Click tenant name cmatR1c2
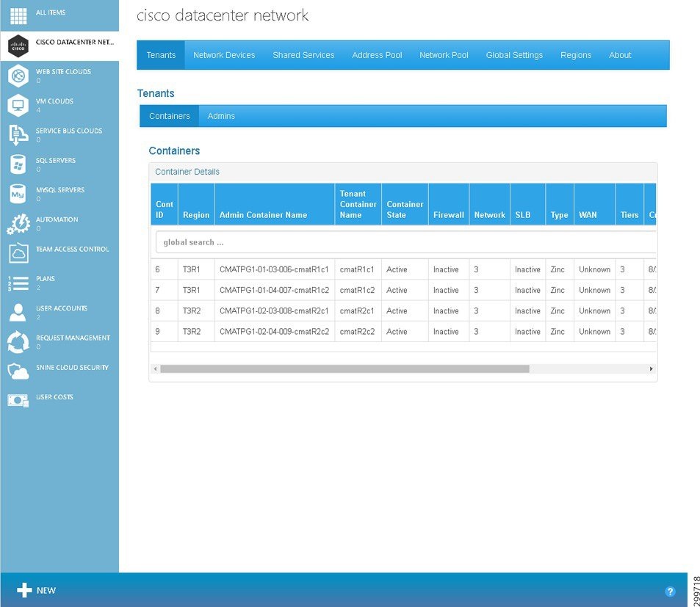The width and height of the screenshot is (700, 607). (x=357, y=290)
